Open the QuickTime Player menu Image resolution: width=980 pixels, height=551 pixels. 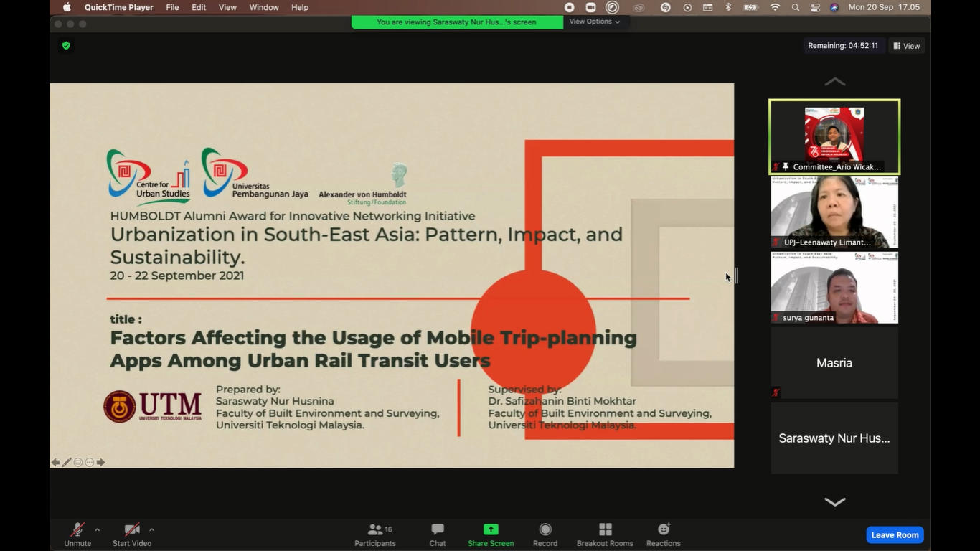point(118,7)
